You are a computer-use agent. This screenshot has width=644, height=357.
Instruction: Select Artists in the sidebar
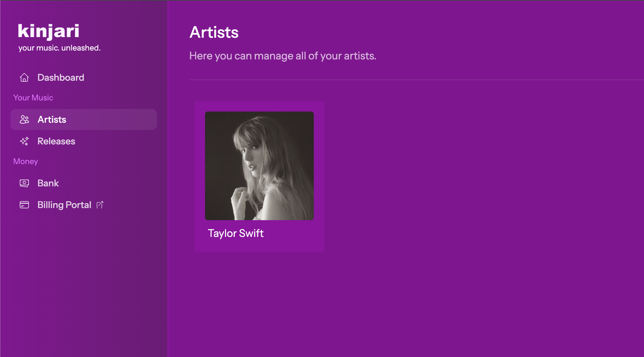[84, 119]
